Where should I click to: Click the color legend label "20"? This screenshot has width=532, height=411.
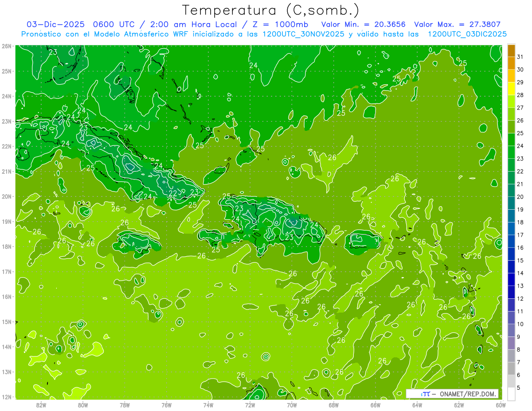[520, 196]
